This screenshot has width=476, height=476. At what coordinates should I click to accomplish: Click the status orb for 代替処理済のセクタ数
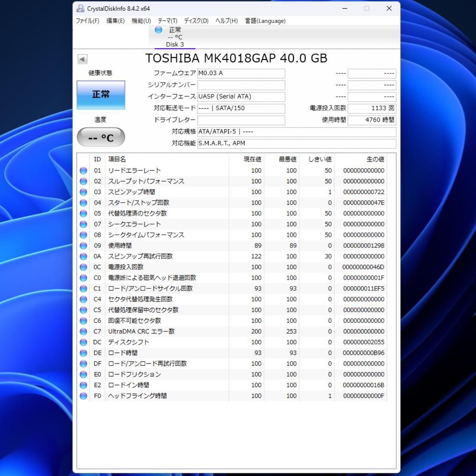[x=83, y=213]
